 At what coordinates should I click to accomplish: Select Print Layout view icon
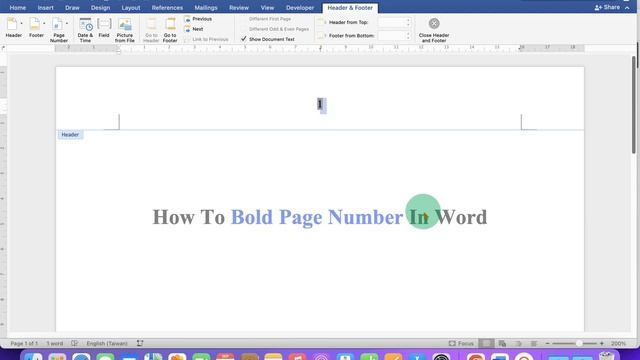tap(486, 344)
